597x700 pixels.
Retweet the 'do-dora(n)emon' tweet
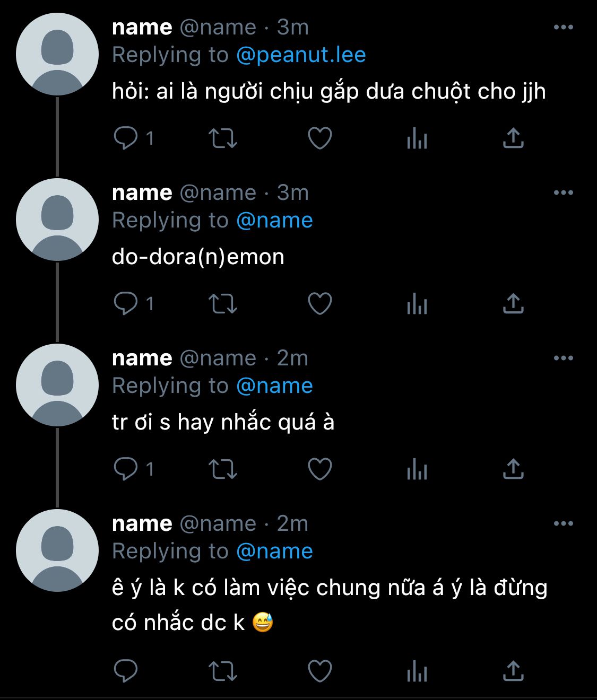click(223, 304)
